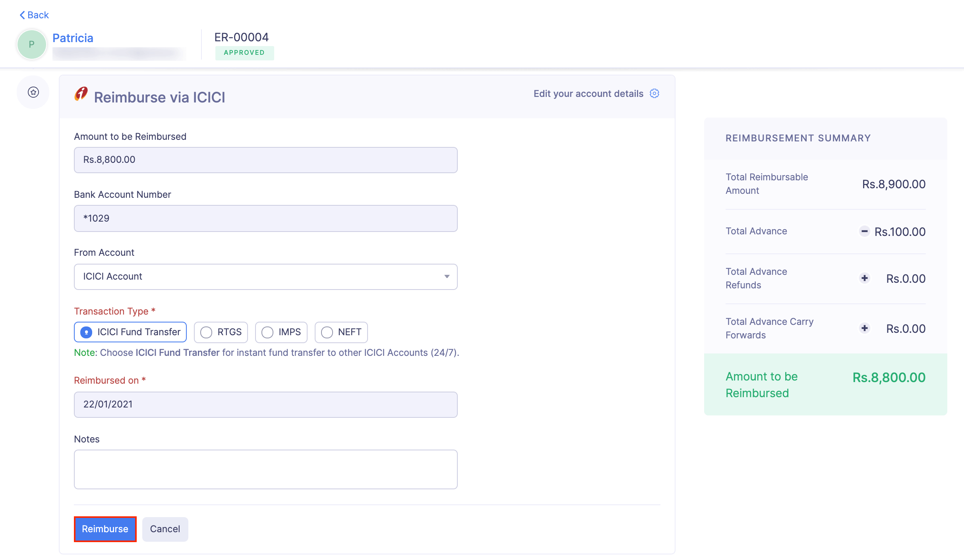Viewport: 964px width, 560px height.
Task: Click the Reimburse button
Action: [x=105, y=529]
